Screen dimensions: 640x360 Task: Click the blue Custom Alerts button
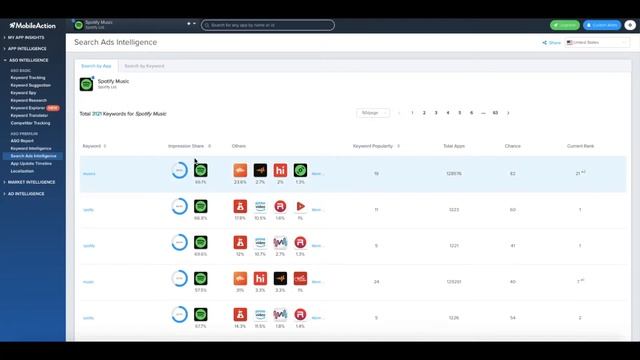pos(602,25)
